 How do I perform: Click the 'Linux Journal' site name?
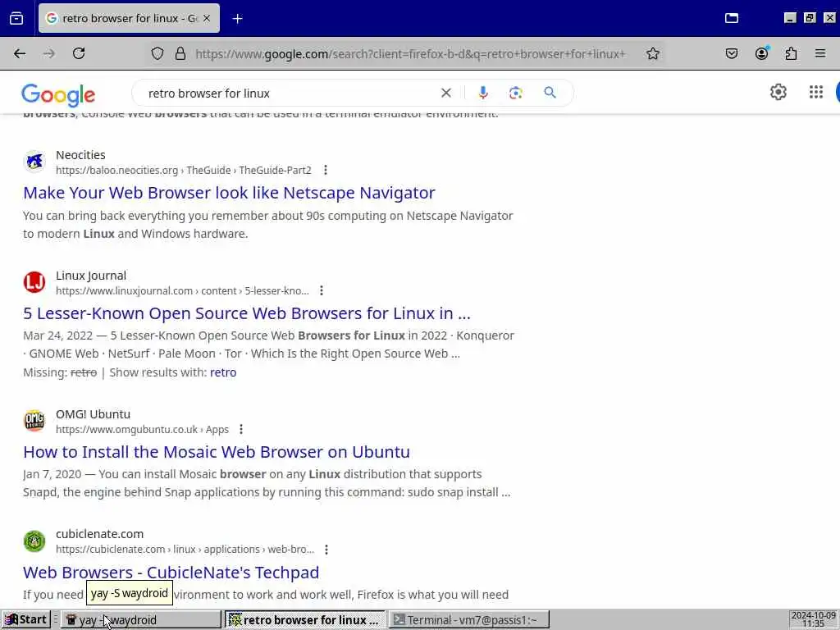click(91, 276)
